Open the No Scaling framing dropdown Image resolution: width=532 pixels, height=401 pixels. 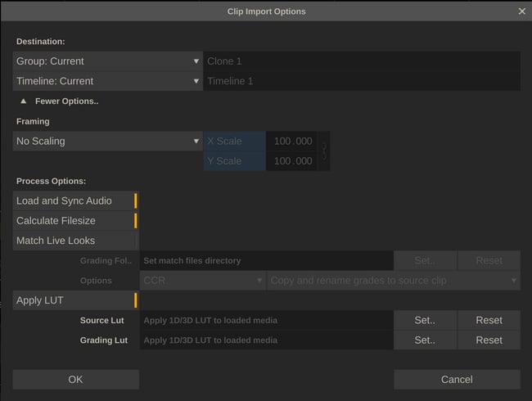pos(108,141)
